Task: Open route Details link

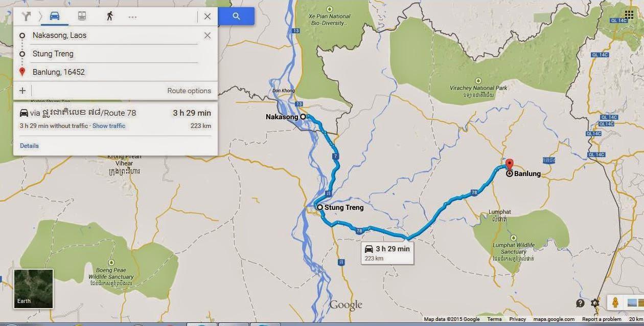Action: (29, 146)
